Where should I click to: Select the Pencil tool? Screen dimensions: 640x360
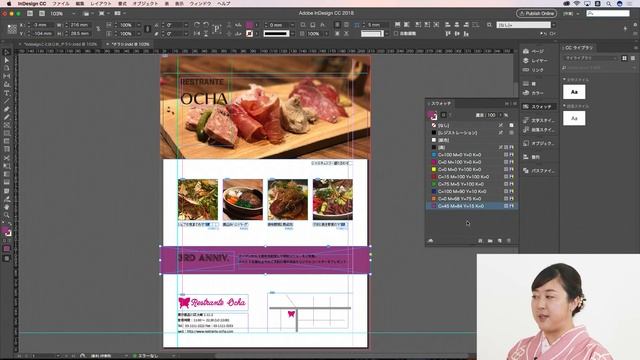(7, 117)
